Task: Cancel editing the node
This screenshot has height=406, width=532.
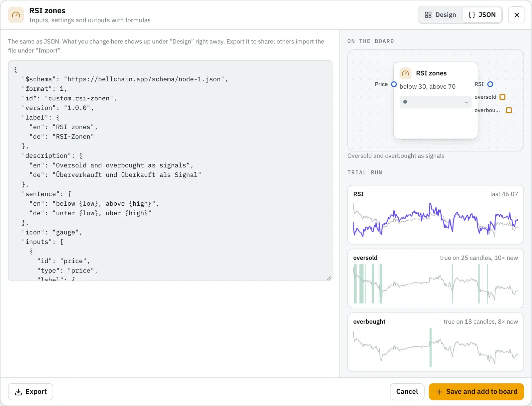Action: point(407,392)
